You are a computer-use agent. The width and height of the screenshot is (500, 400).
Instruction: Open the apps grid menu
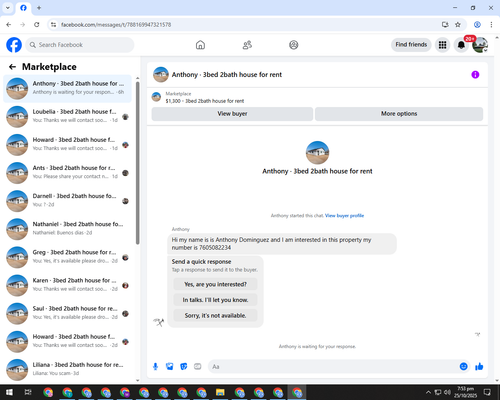(442, 45)
